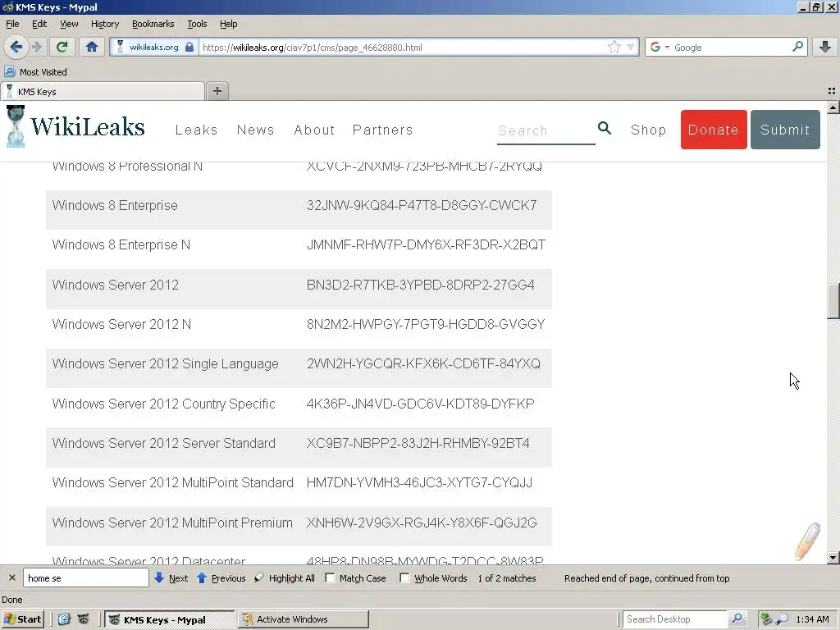This screenshot has height=630, width=840.
Task: Toggle Highlight All in find bar
Action: (285, 578)
